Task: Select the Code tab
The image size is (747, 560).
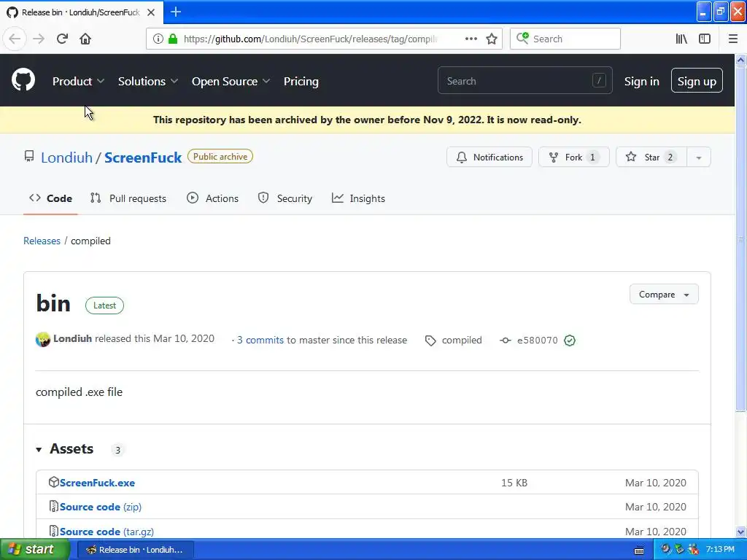Action: tap(50, 198)
